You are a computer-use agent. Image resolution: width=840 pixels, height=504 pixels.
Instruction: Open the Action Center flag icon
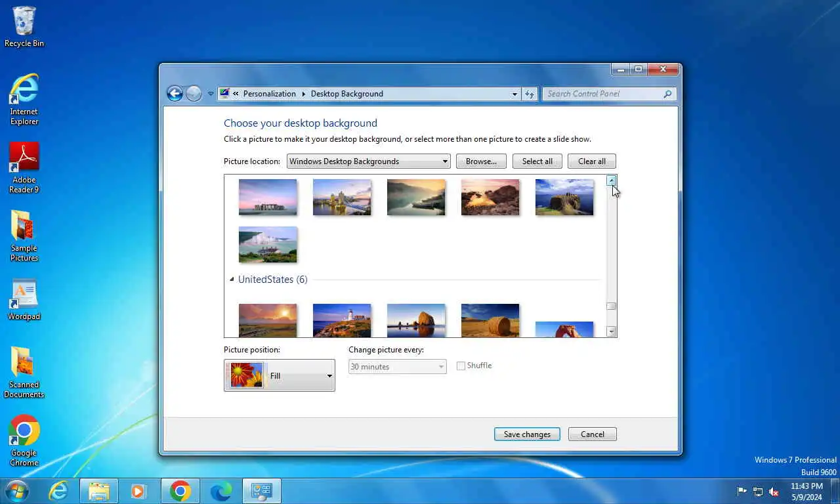pyautogui.click(x=742, y=492)
